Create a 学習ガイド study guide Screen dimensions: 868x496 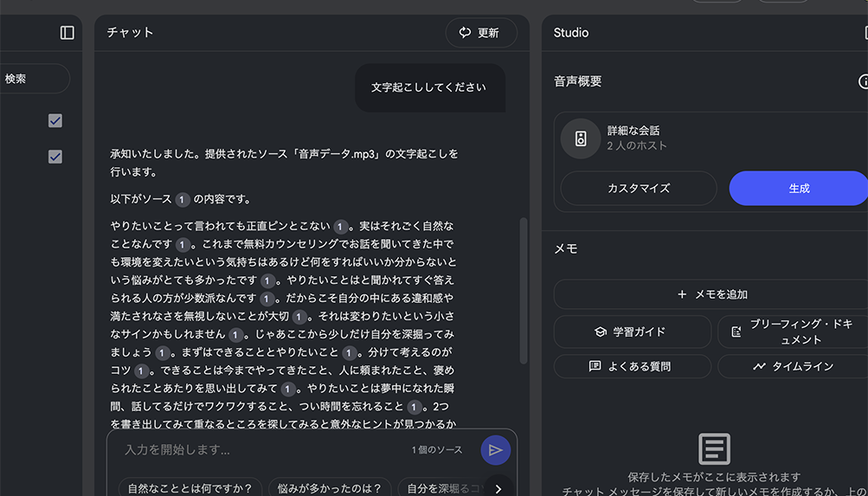[x=633, y=332]
